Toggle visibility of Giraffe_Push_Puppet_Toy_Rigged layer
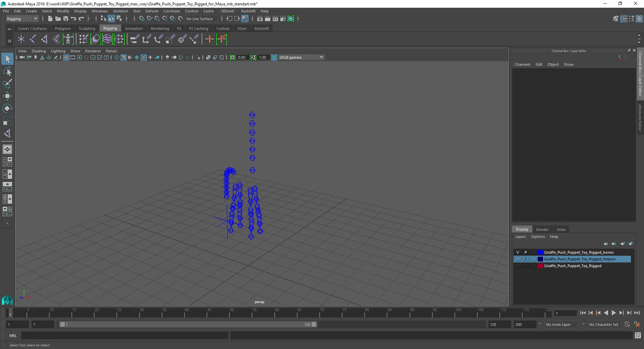 [x=518, y=266]
